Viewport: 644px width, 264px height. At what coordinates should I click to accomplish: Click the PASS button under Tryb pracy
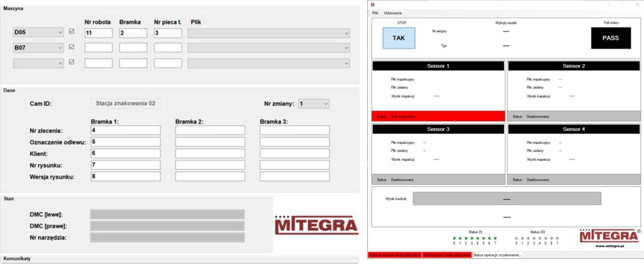[611, 38]
